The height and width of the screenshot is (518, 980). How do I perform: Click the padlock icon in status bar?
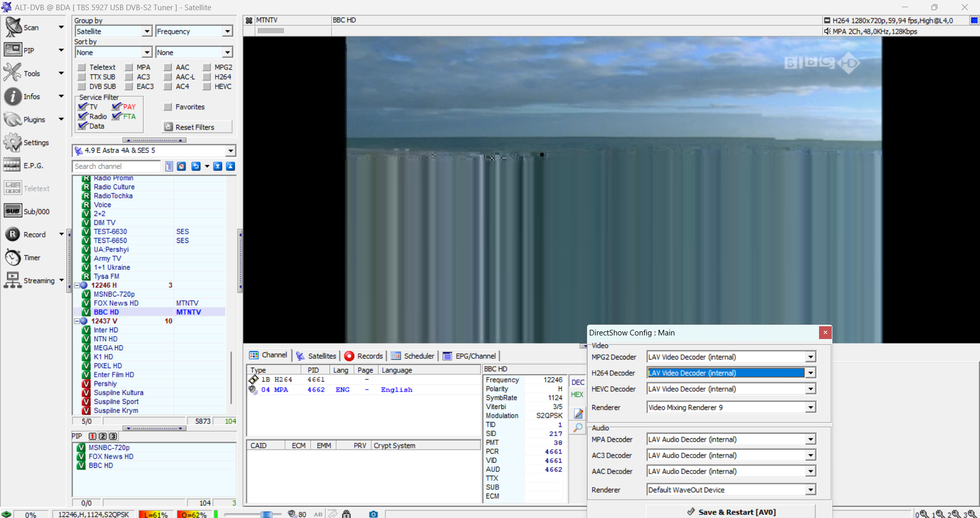coord(346,514)
